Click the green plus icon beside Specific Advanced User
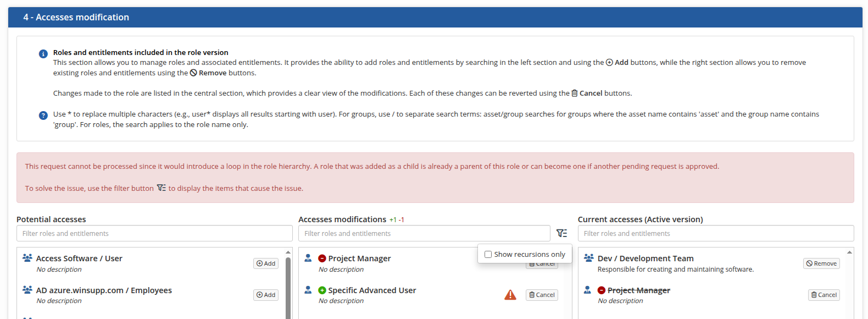This screenshot has width=868, height=319. click(322, 290)
